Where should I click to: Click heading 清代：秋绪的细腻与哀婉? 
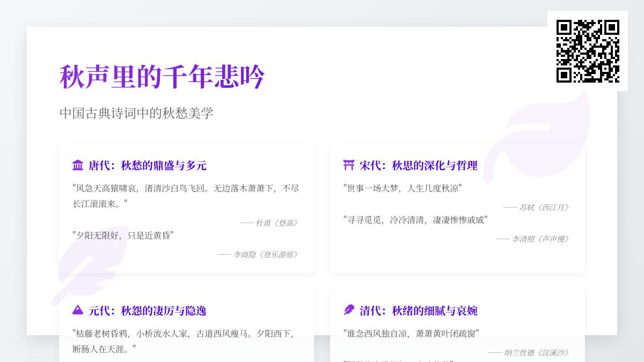[419, 311]
